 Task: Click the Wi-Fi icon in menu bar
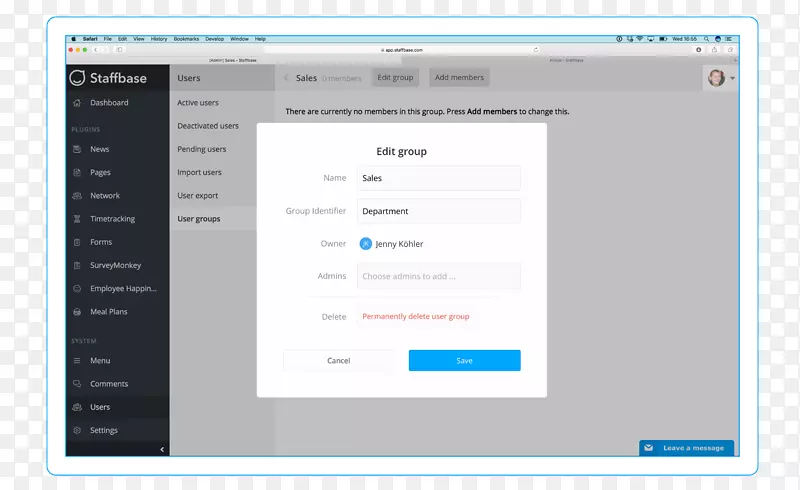coord(639,39)
